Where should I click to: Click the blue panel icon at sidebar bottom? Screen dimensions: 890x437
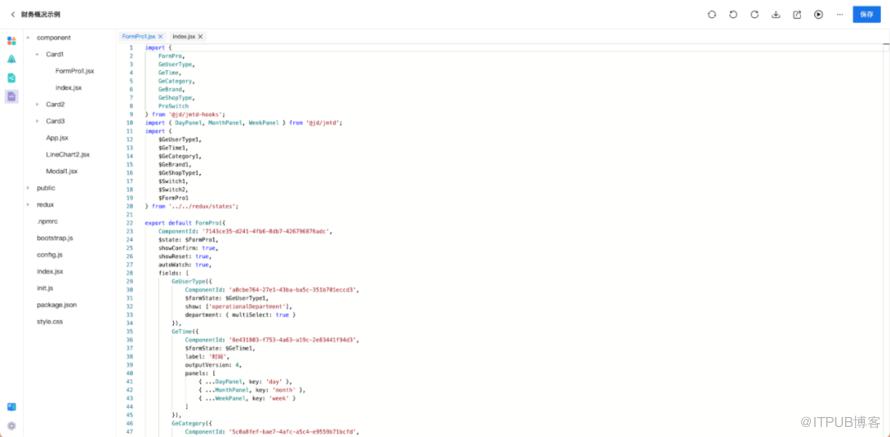coord(11,407)
